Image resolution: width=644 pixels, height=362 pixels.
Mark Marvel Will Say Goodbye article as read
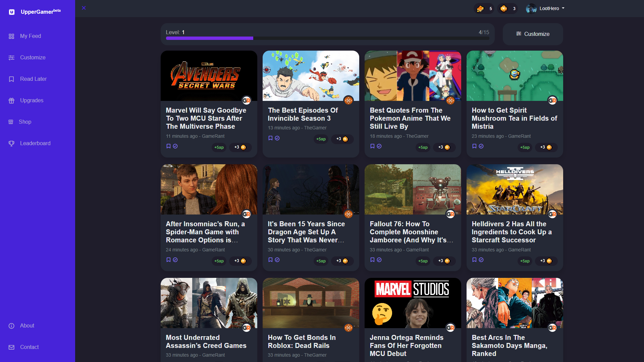pos(175,146)
